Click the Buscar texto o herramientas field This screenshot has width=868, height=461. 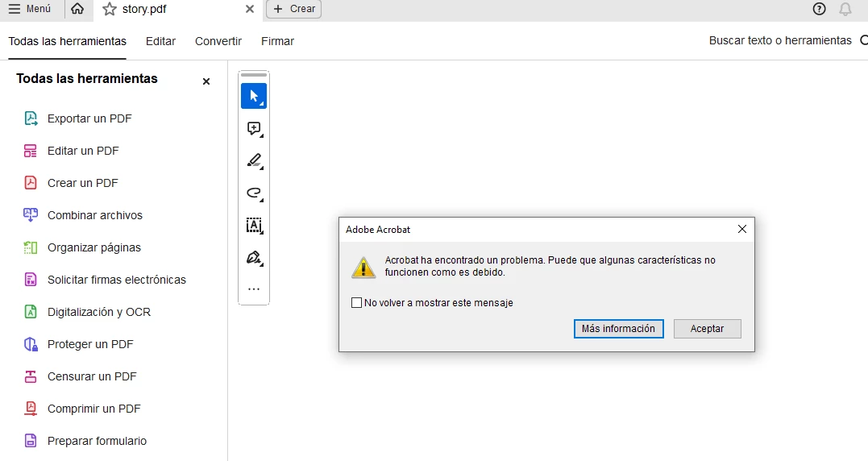pos(780,40)
